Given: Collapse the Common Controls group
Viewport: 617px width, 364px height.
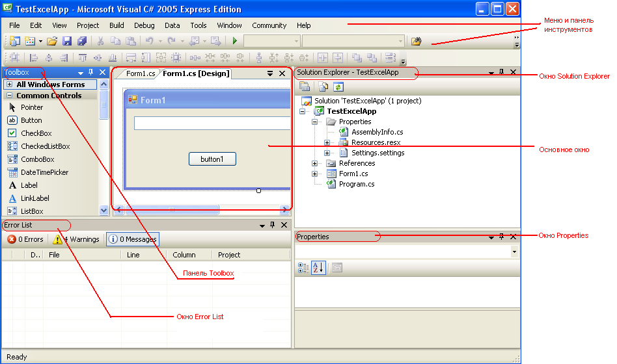Looking at the screenshot, I should point(10,96).
